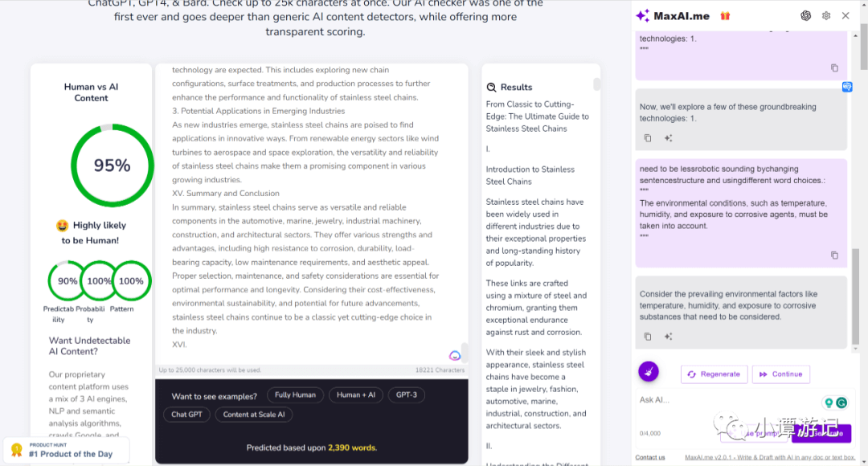This screenshot has height=466, width=868.
Task: Click the green lightbulb icon in Ask AI box
Action: 829,403
